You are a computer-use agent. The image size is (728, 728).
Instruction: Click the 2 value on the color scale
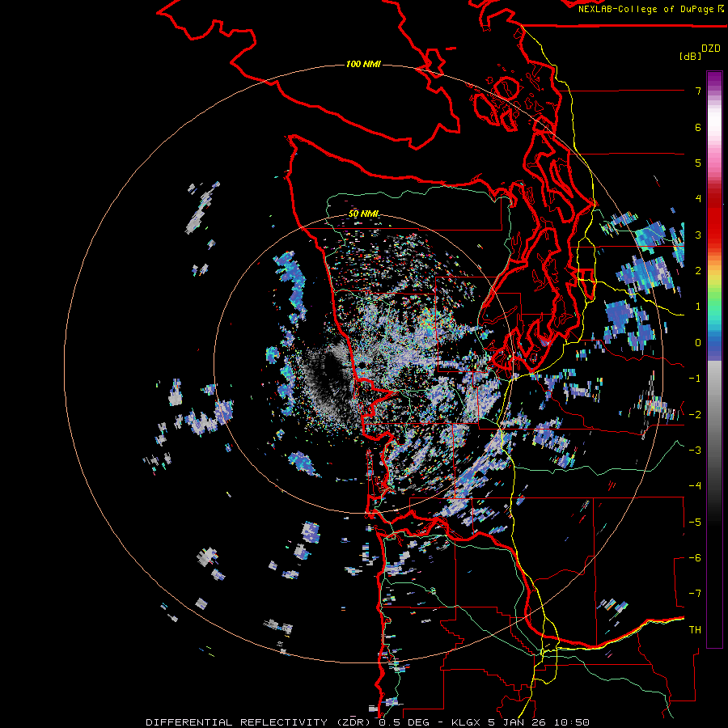point(698,271)
